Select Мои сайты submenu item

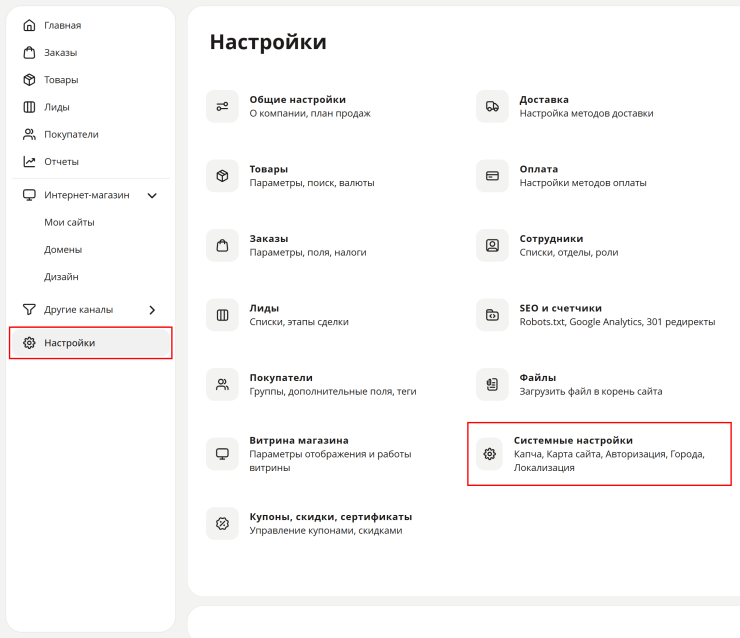click(69, 222)
